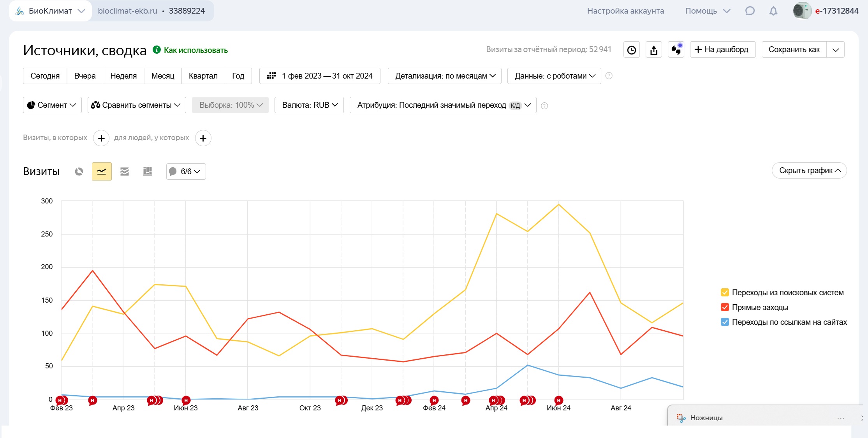Open date range '1 фев 2023 — 31 окт 2024'
The image size is (868, 438).
(x=320, y=76)
